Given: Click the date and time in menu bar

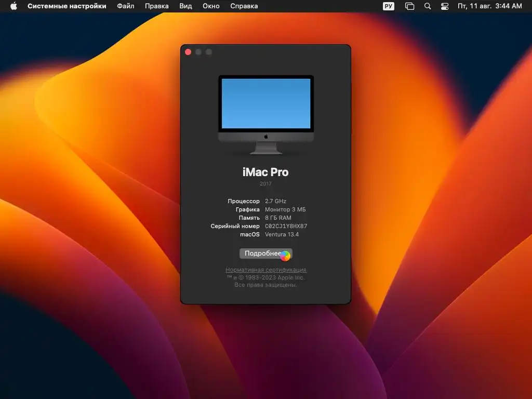Looking at the screenshot, I should coord(489,6).
